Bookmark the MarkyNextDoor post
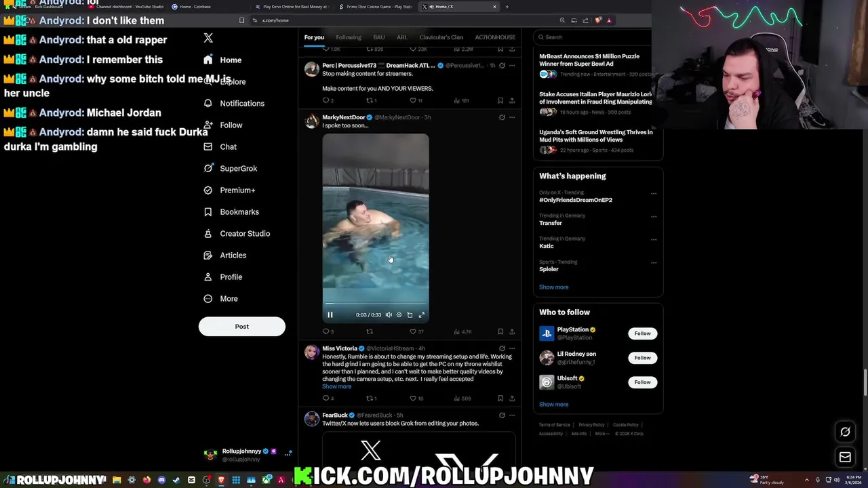 tap(500, 331)
